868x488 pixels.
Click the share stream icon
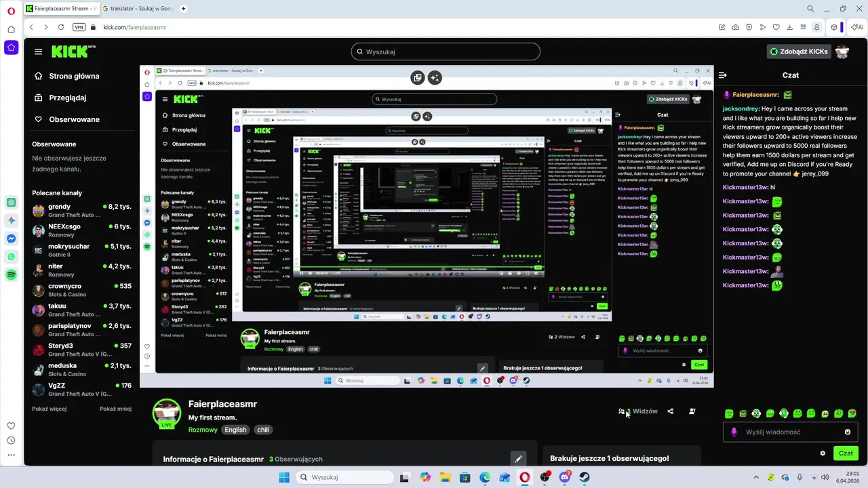[x=671, y=411]
